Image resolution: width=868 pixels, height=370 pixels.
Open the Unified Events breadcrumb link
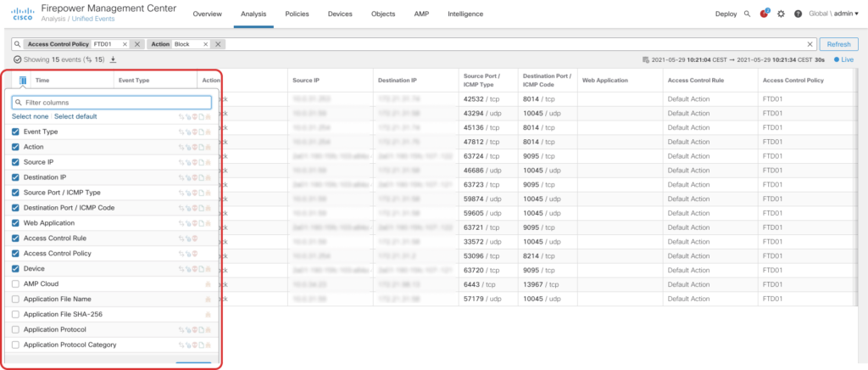93,19
